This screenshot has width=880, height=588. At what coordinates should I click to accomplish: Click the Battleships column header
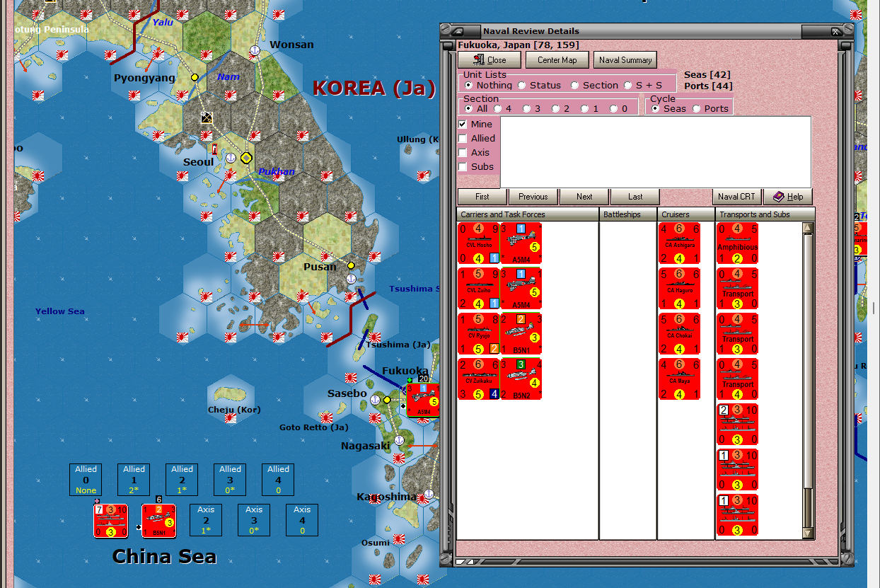628,214
